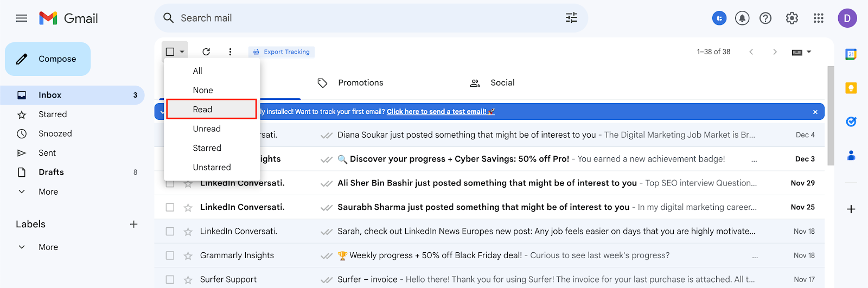Choose Read from the select menu
Viewport: 868px width, 288px height.
coord(212,109)
